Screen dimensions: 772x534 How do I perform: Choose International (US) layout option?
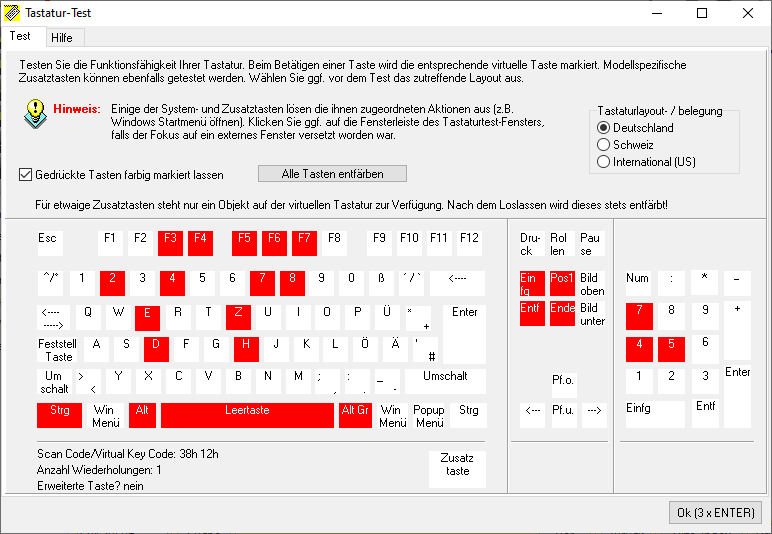pos(646,161)
